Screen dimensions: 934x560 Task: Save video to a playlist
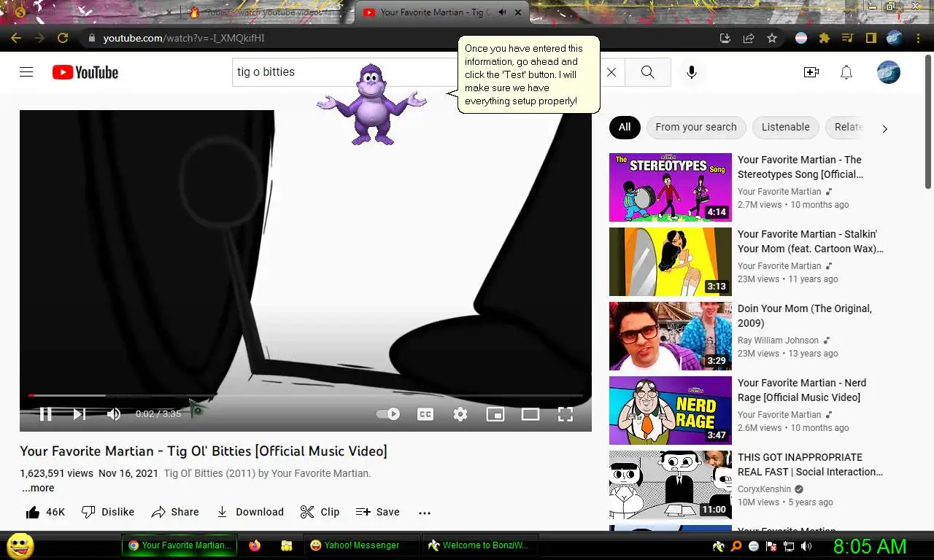377,512
